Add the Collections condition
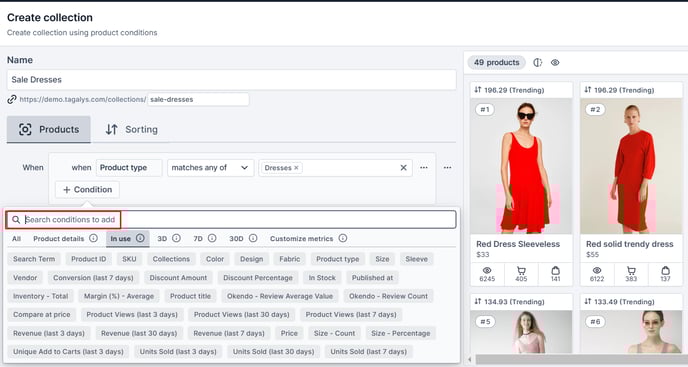The height and width of the screenshot is (367, 688). (171, 259)
